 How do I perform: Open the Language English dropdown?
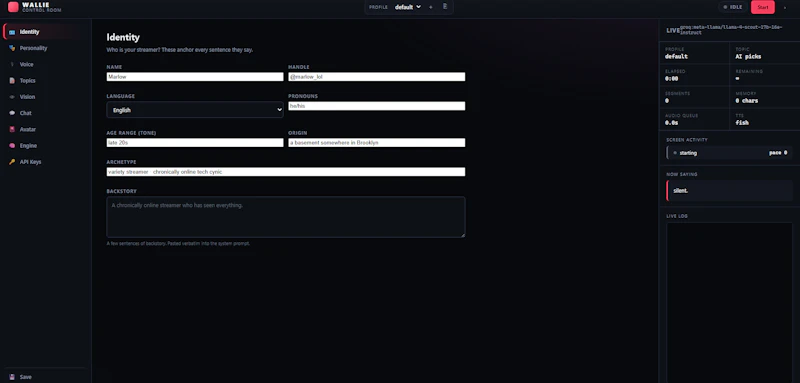point(195,110)
